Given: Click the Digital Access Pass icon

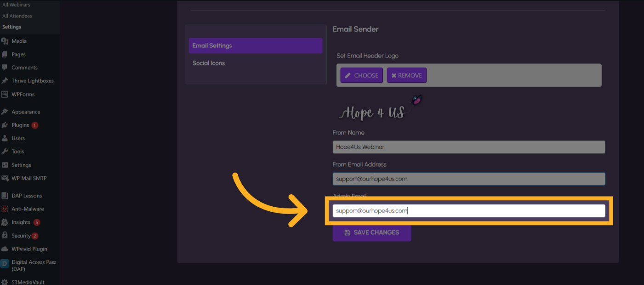Looking at the screenshot, I should click(5, 264).
